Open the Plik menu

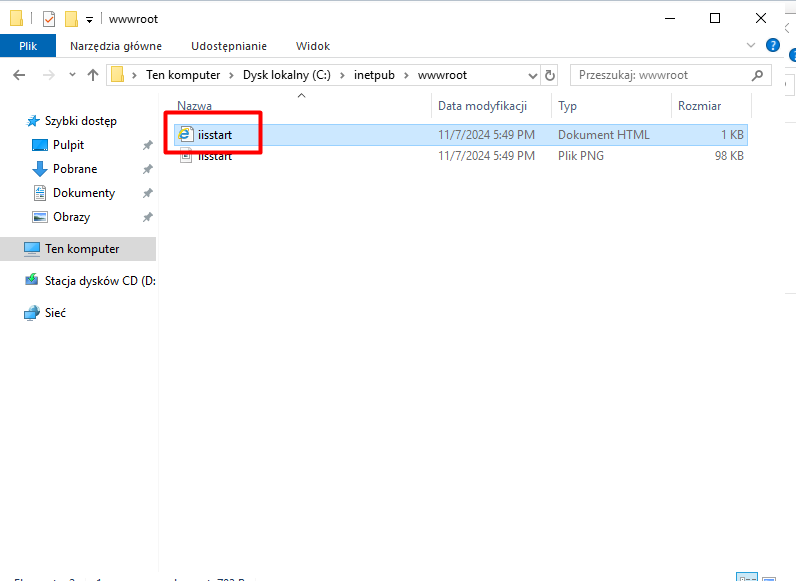(x=28, y=46)
